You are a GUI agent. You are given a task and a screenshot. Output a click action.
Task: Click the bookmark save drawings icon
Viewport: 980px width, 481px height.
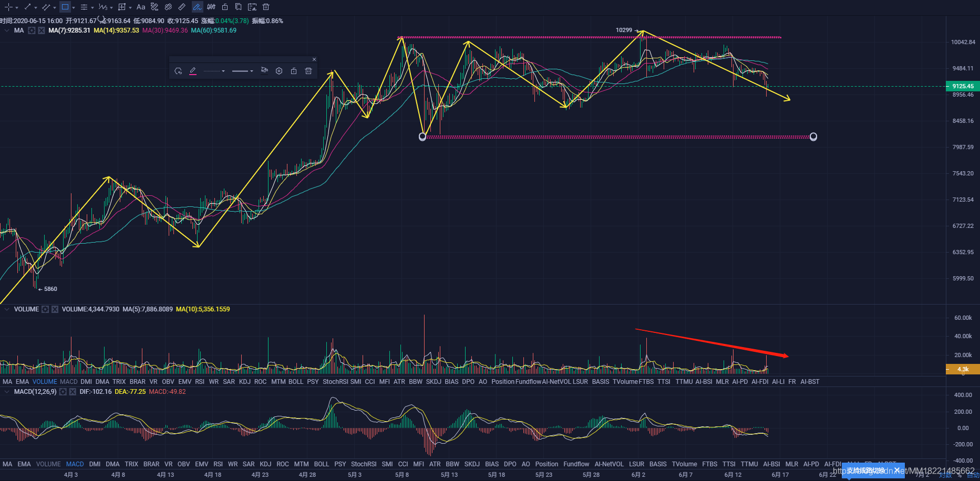click(239, 7)
